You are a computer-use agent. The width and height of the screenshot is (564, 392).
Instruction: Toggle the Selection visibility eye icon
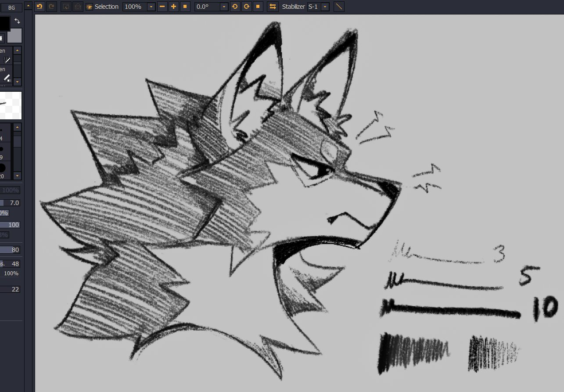tap(89, 7)
